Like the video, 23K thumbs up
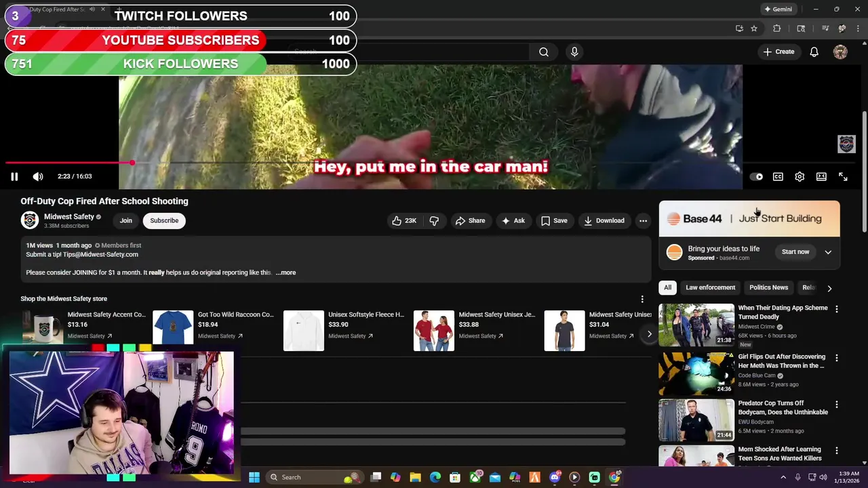Image resolution: width=868 pixels, height=488 pixels. [403, 220]
